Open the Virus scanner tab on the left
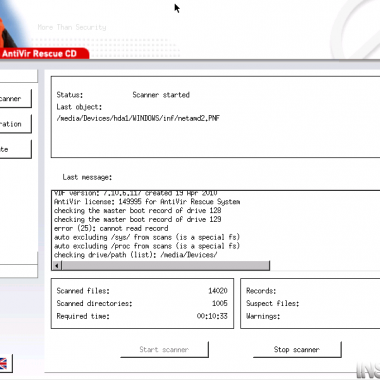The image size is (380, 380). pyautogui.click(x=15, y=98)
